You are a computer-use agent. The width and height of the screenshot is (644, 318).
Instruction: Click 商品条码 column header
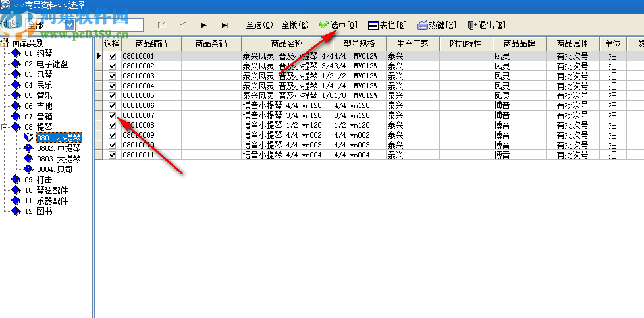click(x=211, y=44)
